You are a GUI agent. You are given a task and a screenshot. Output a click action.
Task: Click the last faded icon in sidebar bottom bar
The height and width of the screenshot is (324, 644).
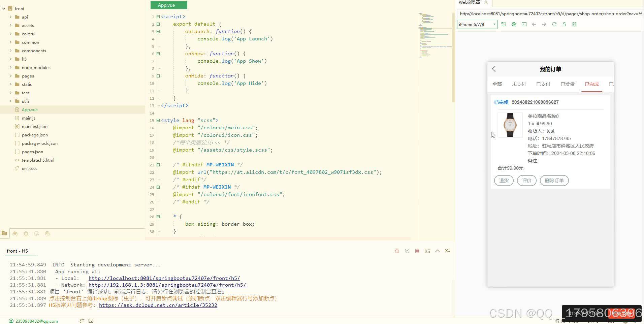pyautogui.click(x=47, y=233)
